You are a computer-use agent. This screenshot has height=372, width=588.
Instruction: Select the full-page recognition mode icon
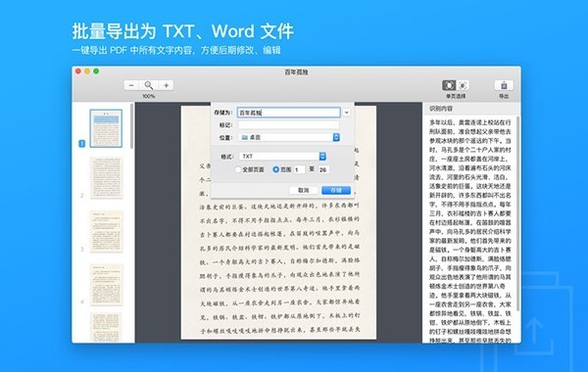[449, 85]
